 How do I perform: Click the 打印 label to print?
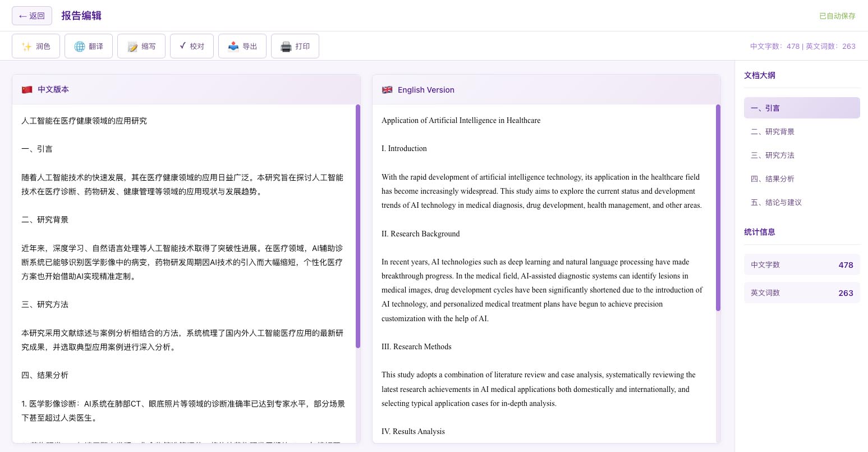coord(302,47)
